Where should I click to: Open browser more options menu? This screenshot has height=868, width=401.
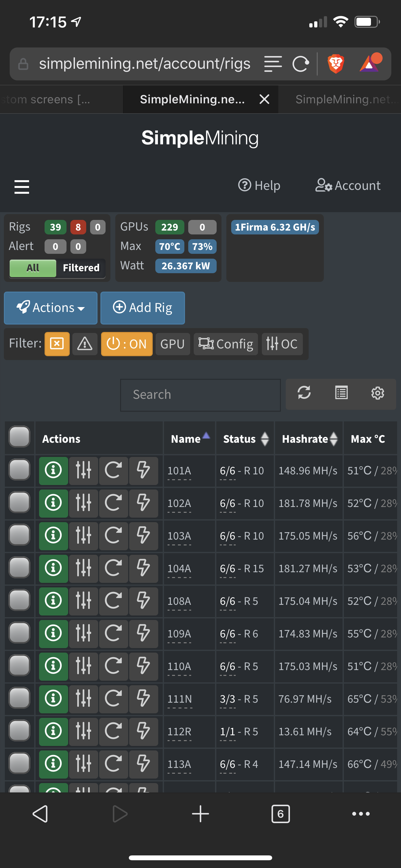(361, 814)
